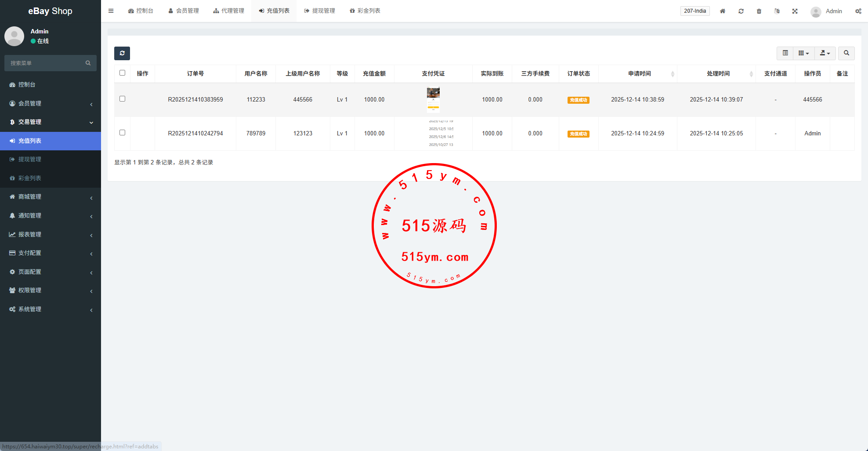Expand 会员管理 in the sidebar
The width and height of the screenshot is (868, 451).
point(51,103)
